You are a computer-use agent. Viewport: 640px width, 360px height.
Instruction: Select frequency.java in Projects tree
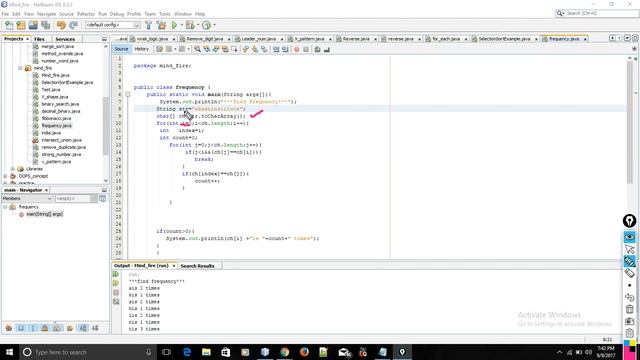point(56,126)
